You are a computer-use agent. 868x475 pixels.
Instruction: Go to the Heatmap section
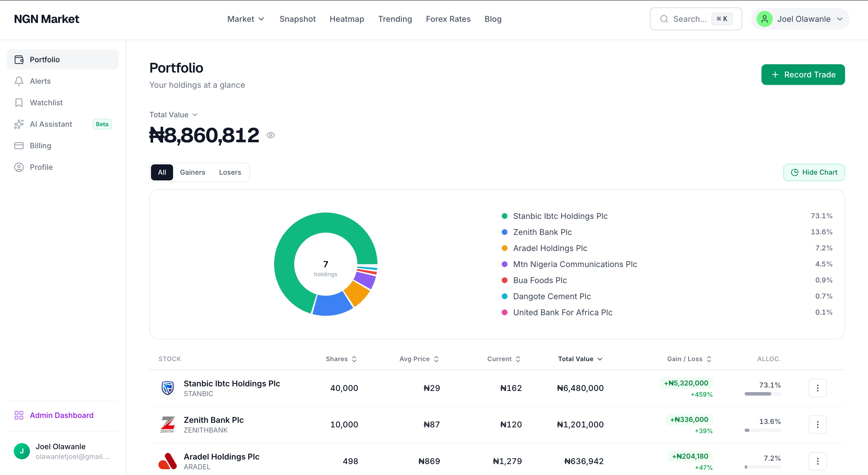(347, 19)
